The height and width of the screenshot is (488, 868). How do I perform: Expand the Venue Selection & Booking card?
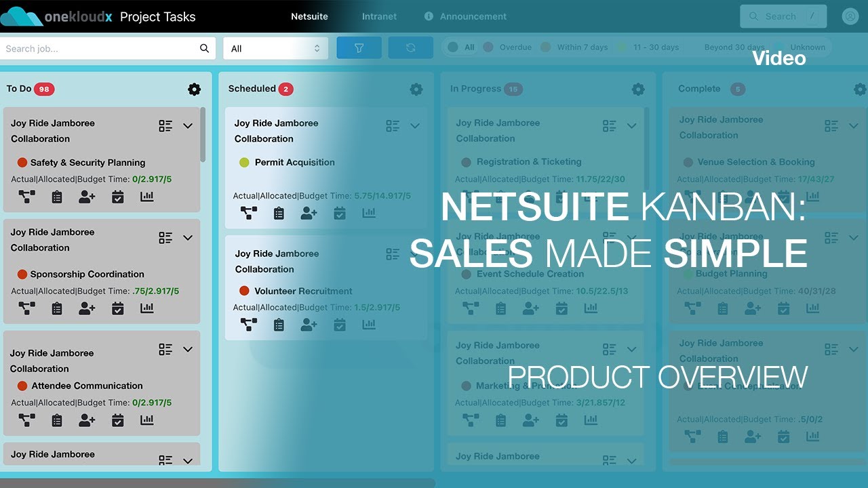tap(853, 126)
